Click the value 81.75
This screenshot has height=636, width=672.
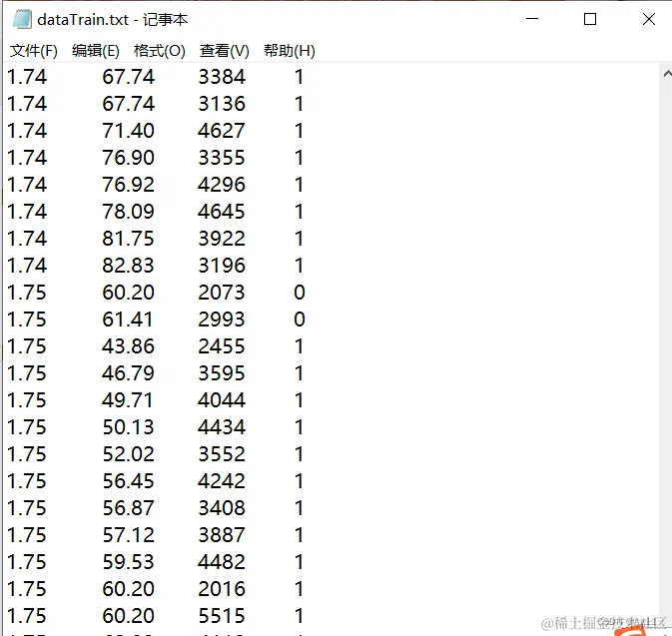pyautogui.click(x=128, y=239)
